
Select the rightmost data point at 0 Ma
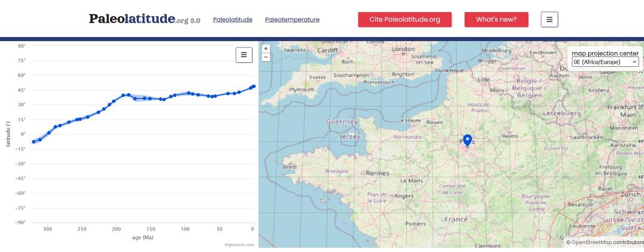coord(253,87)
